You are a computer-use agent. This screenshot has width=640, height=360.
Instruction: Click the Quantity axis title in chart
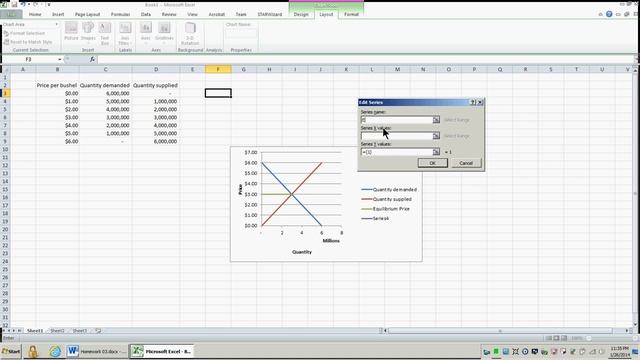[302, 252]
